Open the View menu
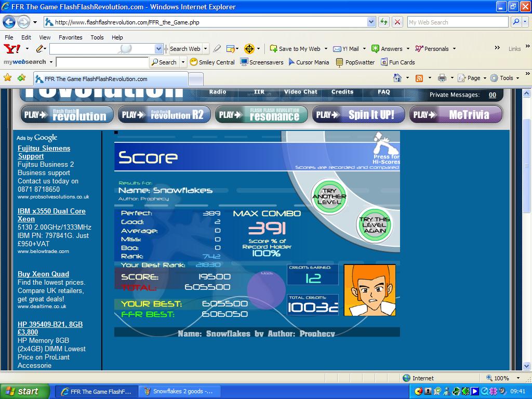Screen dimensions: 532x399 click(45, 37)
